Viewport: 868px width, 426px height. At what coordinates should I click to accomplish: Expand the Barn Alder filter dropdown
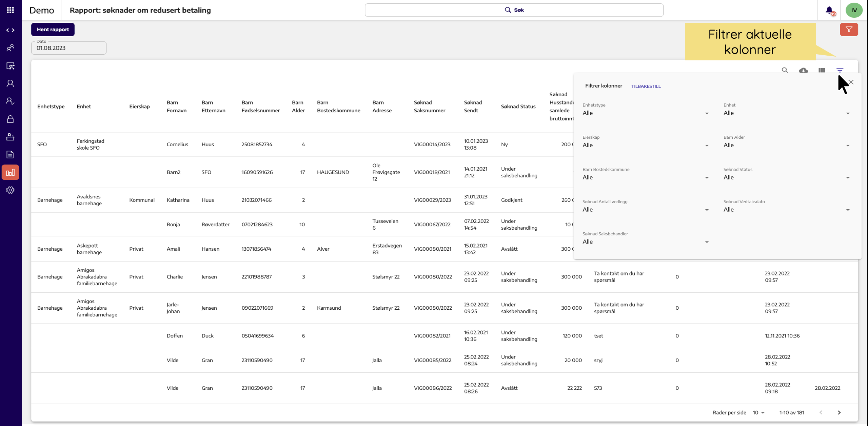(787, 145)
